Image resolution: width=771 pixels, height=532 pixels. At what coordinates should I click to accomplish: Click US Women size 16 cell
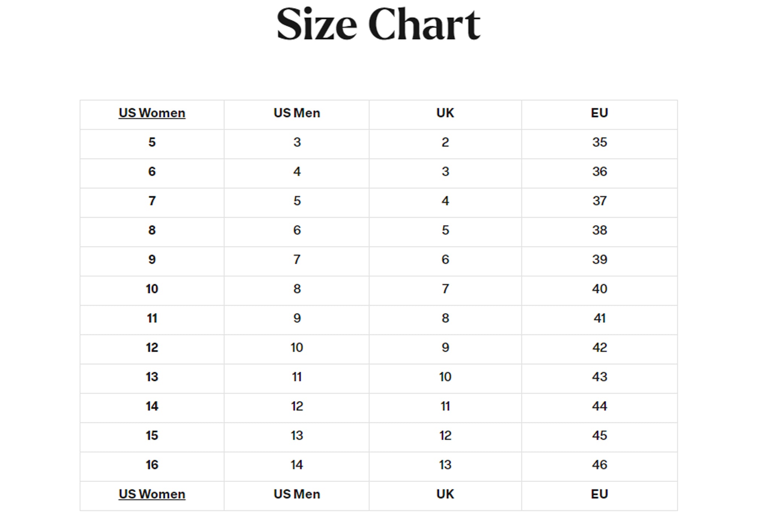point(152,465)
